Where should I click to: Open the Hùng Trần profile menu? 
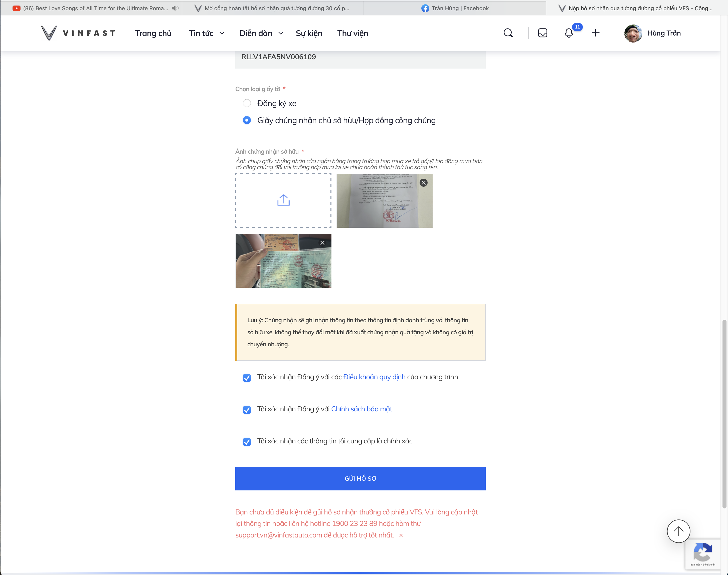[x=652, y=33]
